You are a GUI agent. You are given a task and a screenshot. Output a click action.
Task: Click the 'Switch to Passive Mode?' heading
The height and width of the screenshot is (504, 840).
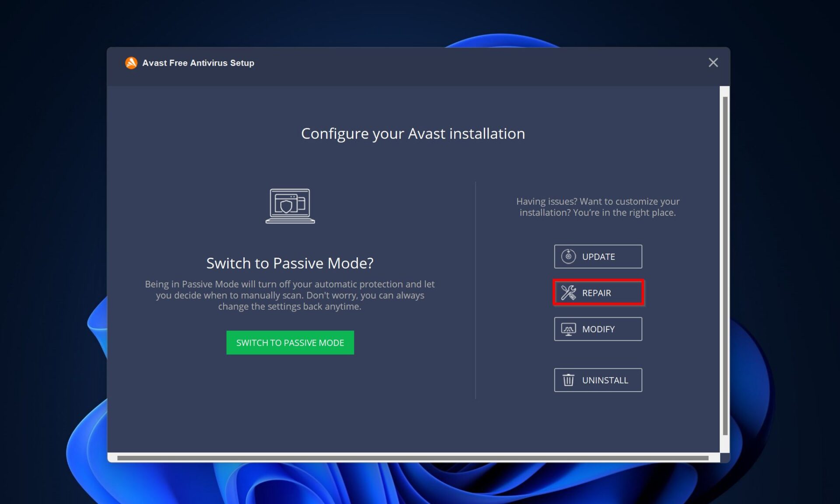290,263
